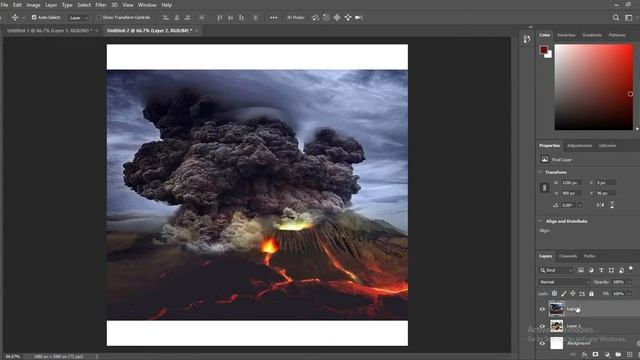
Task: Open the Filter menu
Action: [100, 5]
